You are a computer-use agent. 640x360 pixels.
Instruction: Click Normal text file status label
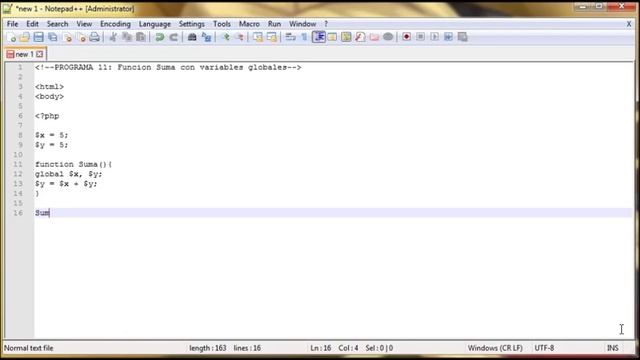point(29,348)
